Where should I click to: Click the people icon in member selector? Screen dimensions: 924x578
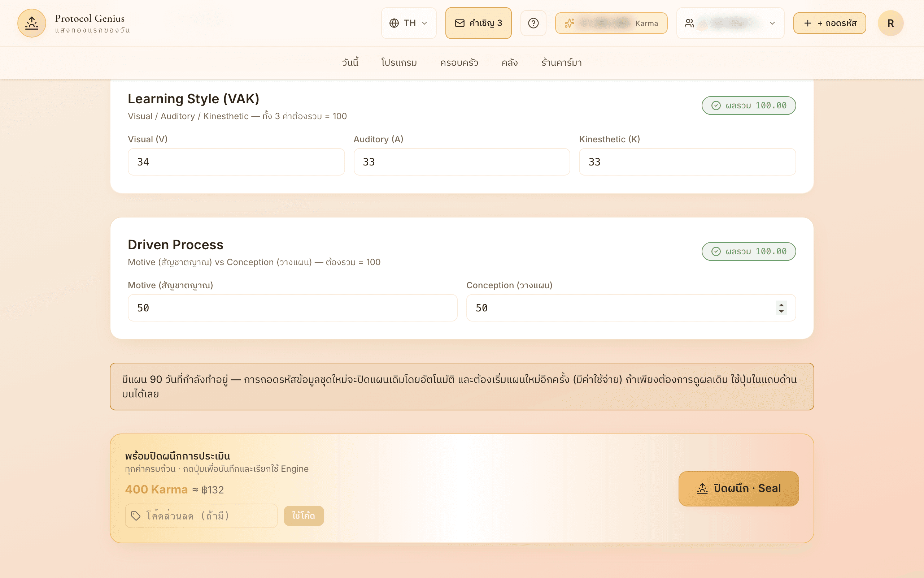tap(689, 23)
